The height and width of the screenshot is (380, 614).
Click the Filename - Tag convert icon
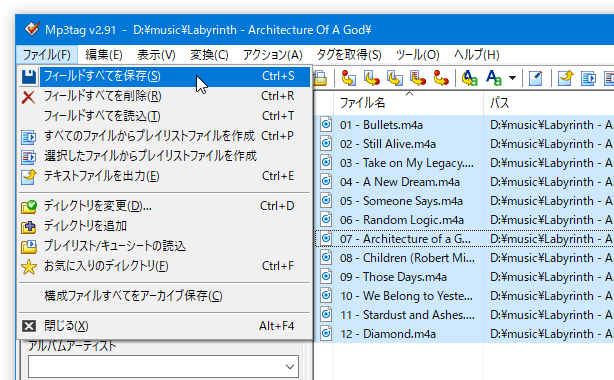click(372, 78)
